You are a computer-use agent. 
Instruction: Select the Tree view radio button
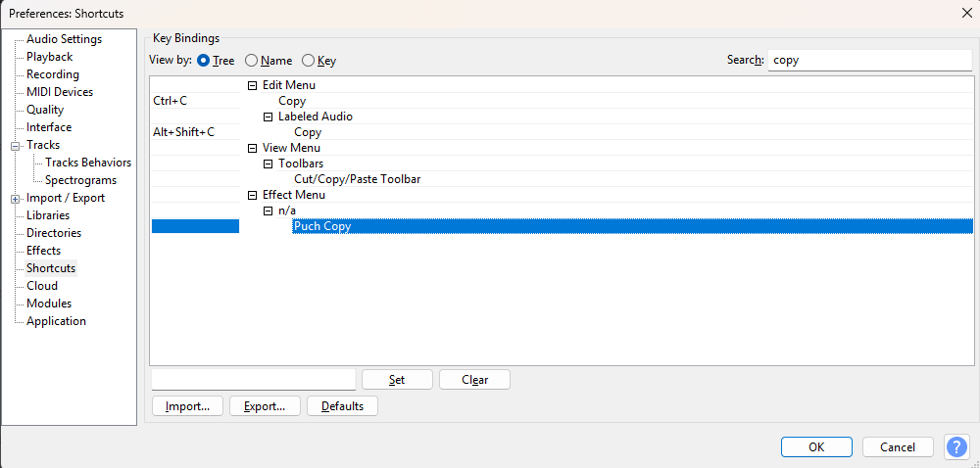[x=204, y=61]
